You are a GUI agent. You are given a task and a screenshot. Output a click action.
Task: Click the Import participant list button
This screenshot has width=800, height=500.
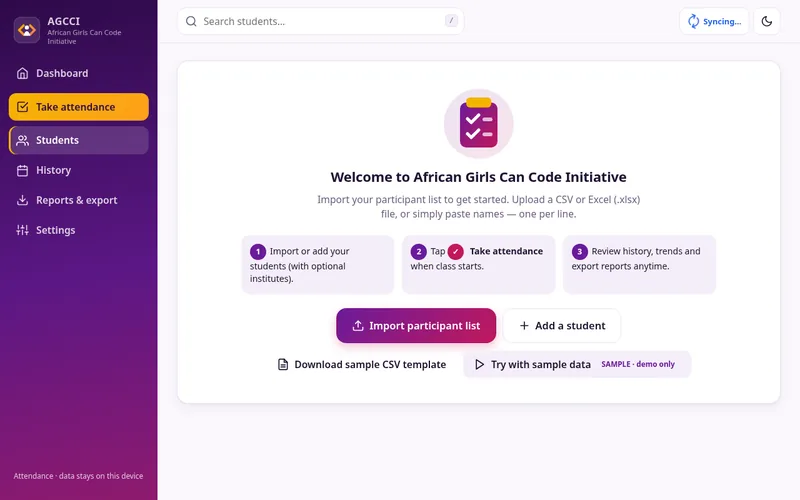(x=416, y=326)
